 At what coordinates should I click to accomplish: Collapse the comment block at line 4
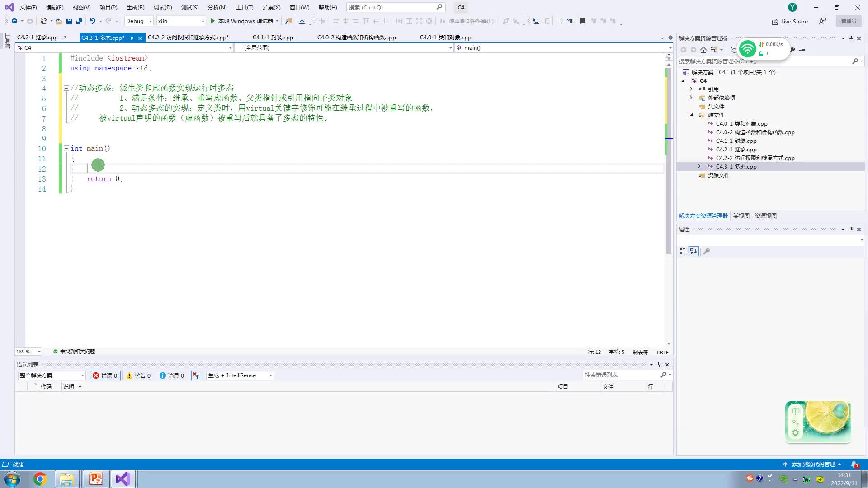point(66,88)
